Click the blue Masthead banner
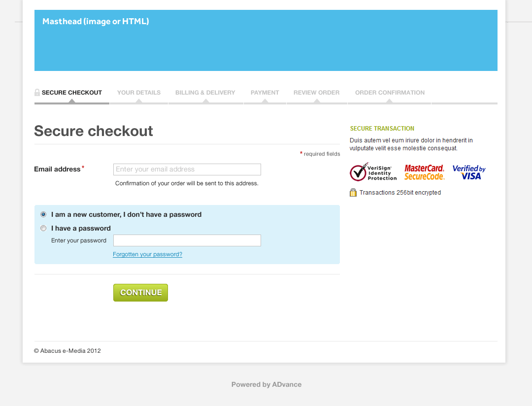 click(x=266, y=40)
